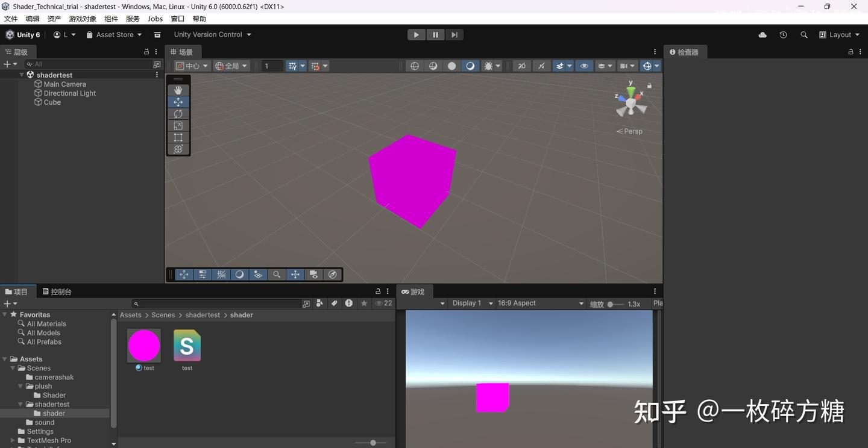Viewport: 868px width, 448px height.
Task: Collapse the shadertest hierarchy node
Action: tap(22, 75)
